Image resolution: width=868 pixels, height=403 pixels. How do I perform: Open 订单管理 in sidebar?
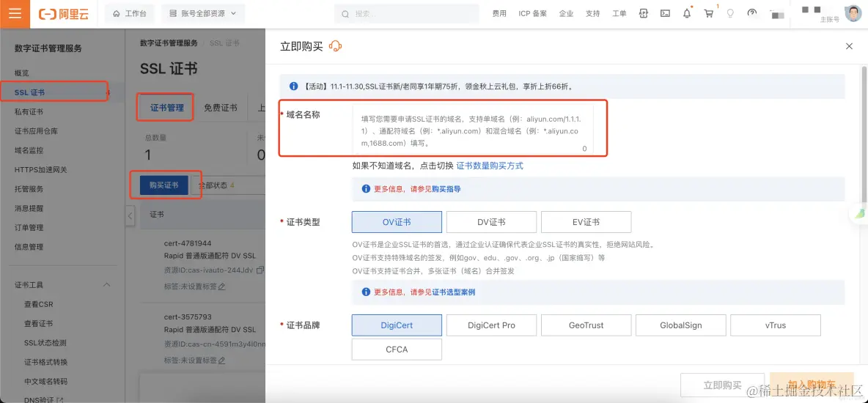tap(29, 228)
